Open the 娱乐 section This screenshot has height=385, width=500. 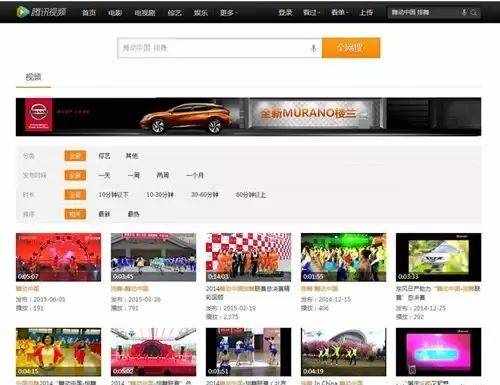[201, 13]
